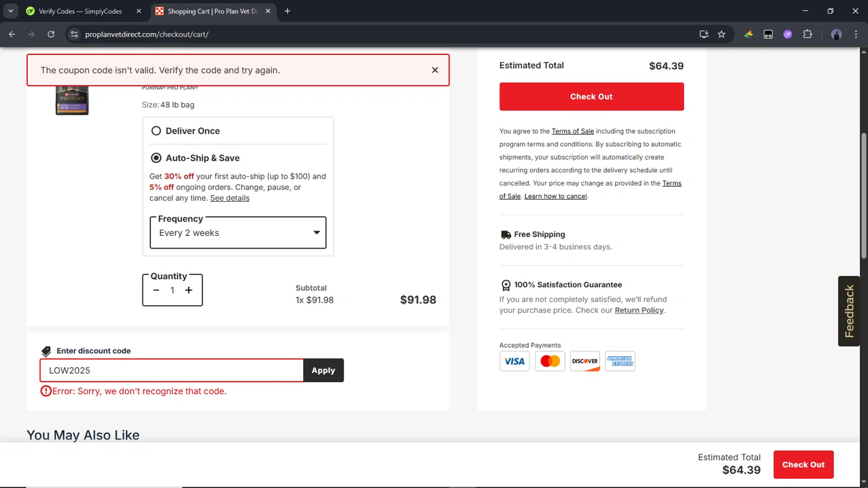Viewport: 868px width, 488px height.
Task: Close the Shopping Cart browser tab
Action: (268, 11)
